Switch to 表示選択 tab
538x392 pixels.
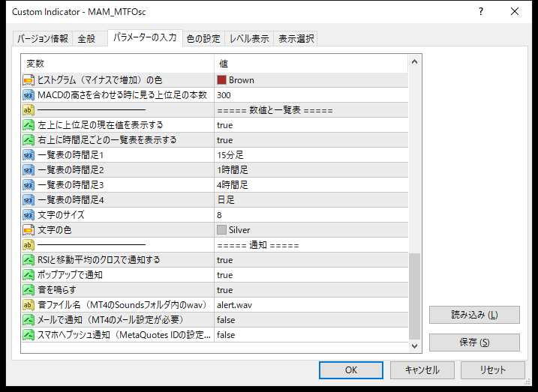pos(296,38)
